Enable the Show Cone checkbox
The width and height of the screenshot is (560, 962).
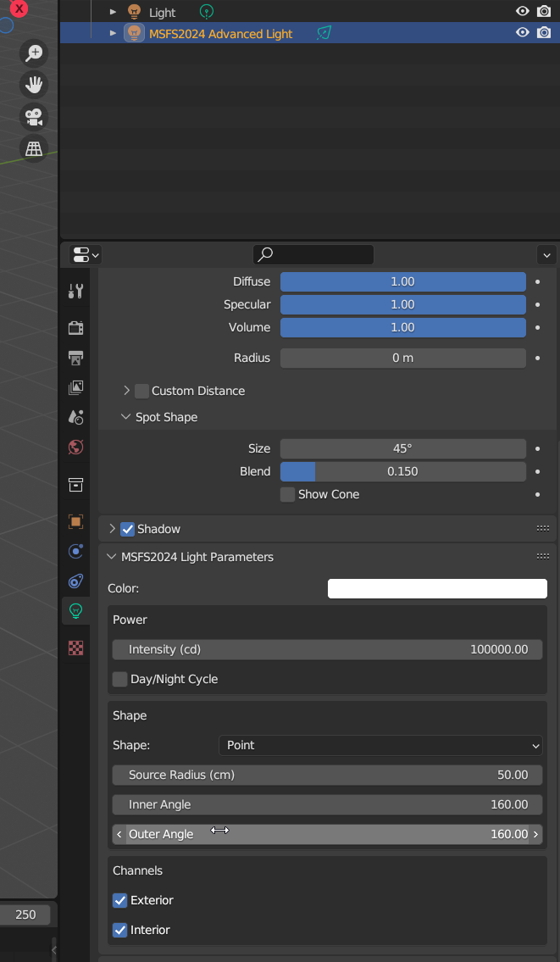pyautogui.click(x=287, y=494)
